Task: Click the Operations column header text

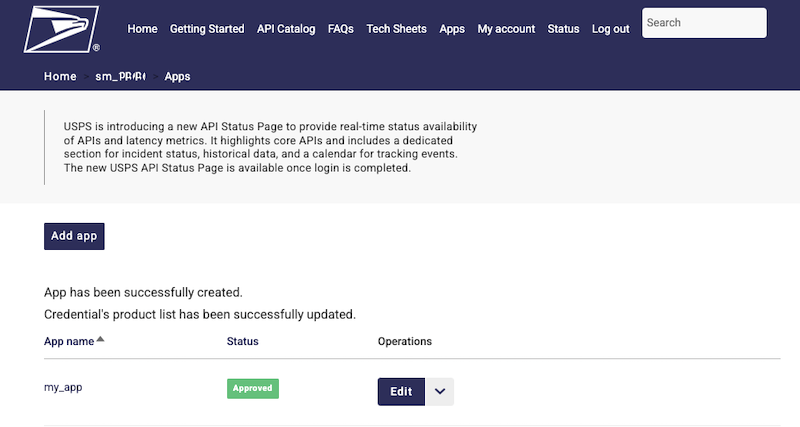Action: (405, 341)
